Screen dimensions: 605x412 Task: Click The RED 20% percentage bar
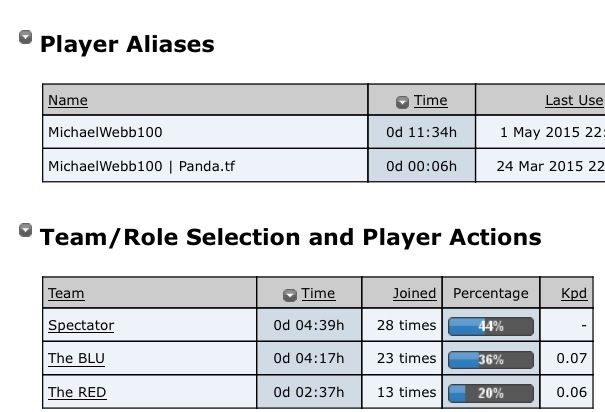[x=490, y=393]
